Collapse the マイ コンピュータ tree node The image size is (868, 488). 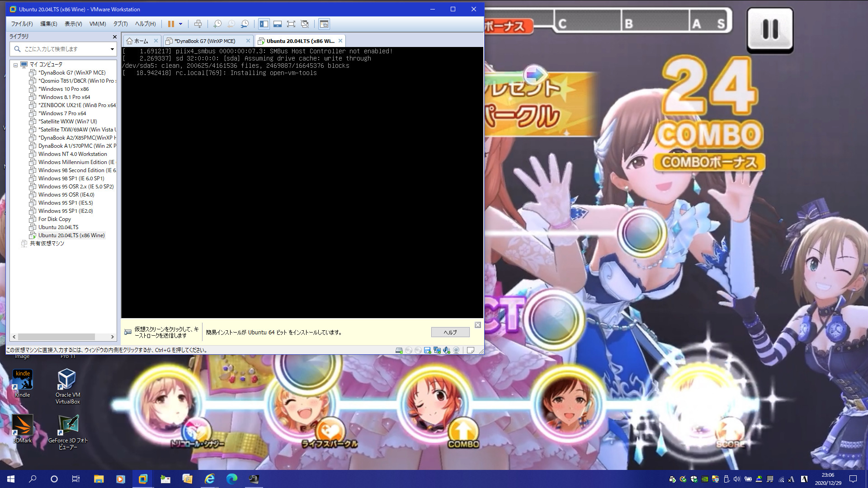[15, 65]
